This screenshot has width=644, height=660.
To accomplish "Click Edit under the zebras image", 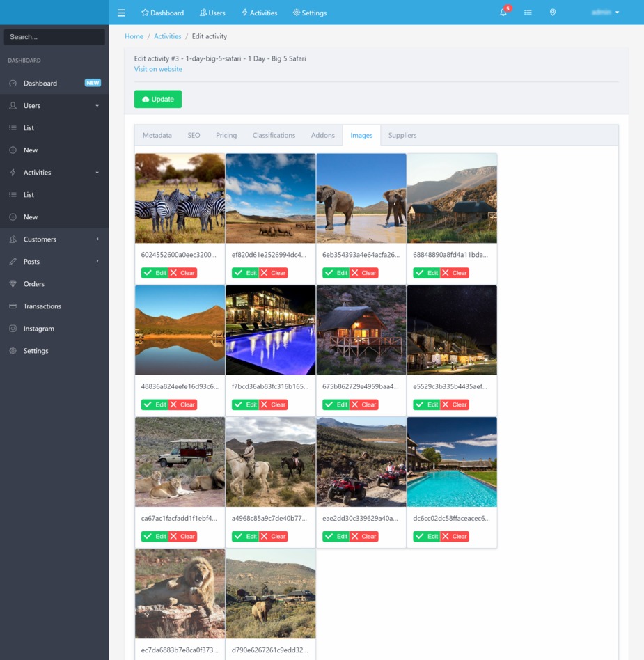I will pyautogui.click(x=155, y=273).
